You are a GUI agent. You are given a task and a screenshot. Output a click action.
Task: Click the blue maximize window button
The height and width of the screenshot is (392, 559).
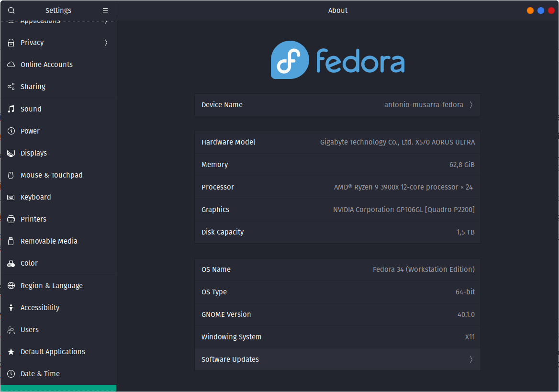point(540,11)
